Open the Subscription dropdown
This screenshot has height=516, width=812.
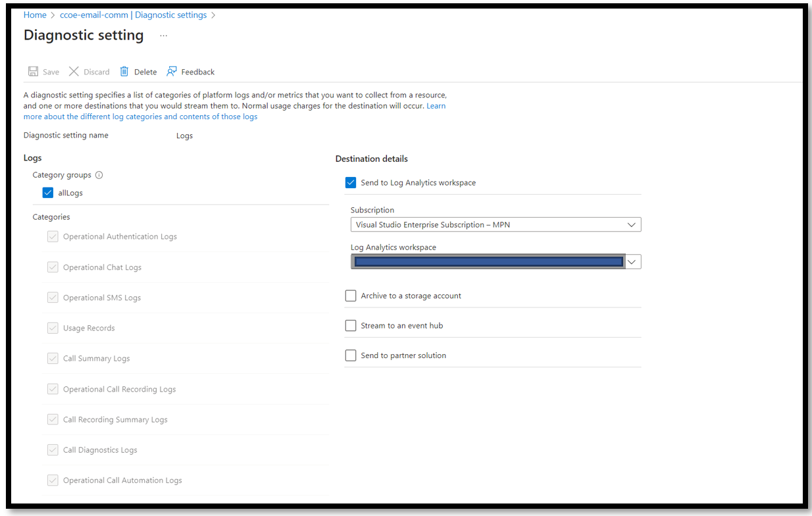click(x=494, y=224)
